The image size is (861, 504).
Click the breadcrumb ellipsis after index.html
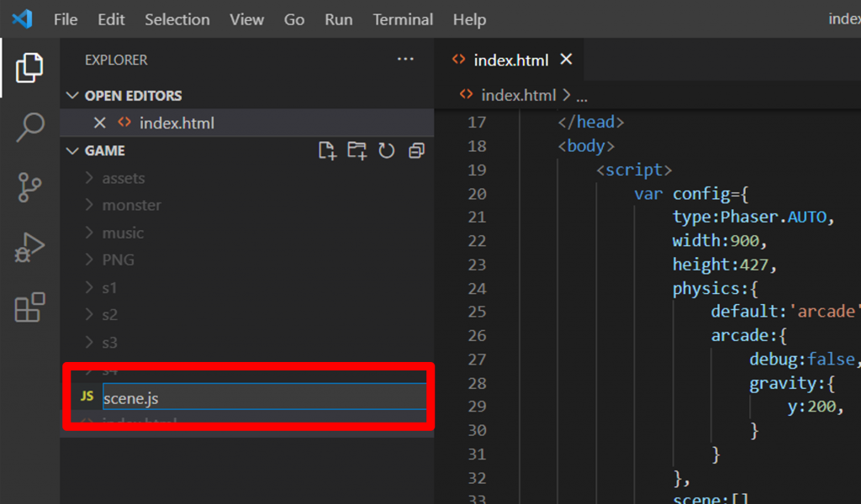[x=582, y=97]
